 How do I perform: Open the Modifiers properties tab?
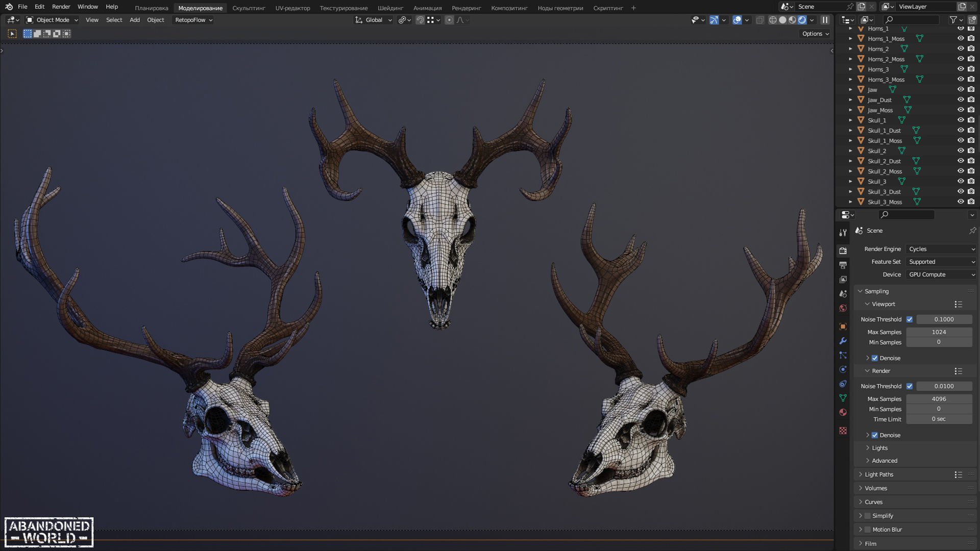pos(843,341)
